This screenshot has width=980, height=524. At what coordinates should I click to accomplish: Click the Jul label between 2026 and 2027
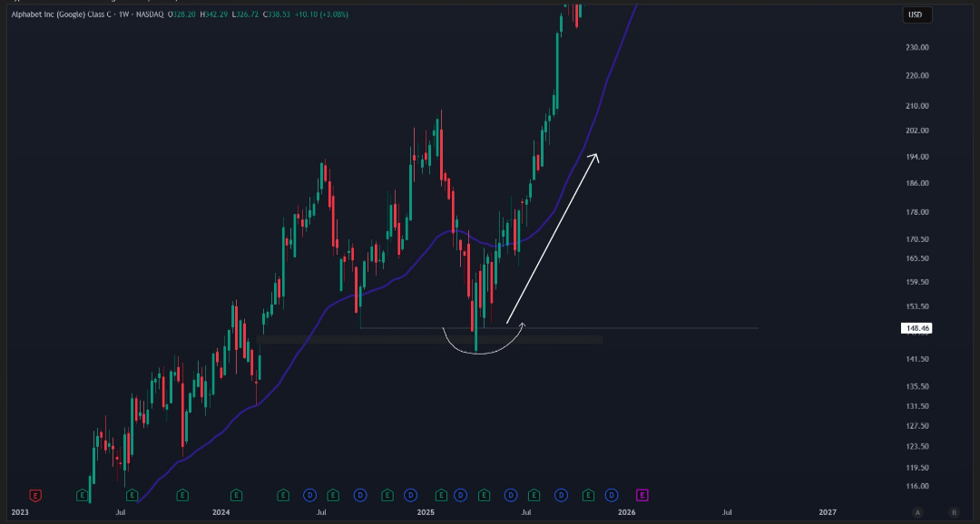click(x=727, y=513)
